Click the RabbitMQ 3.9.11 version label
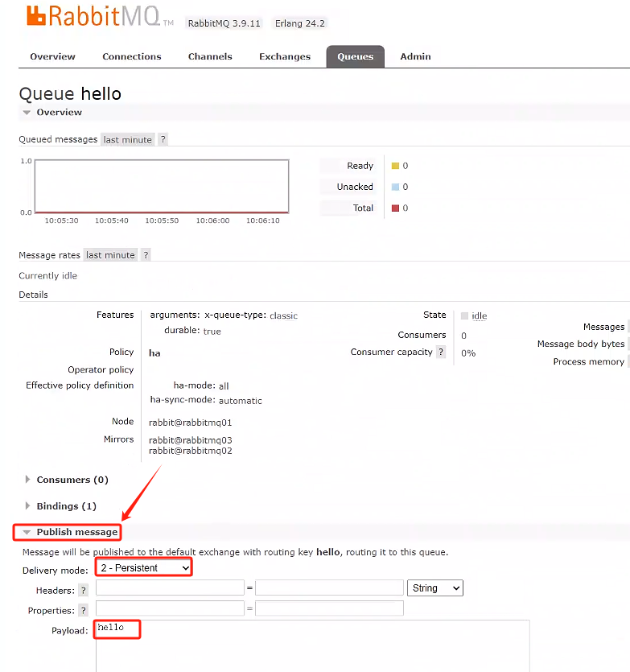Viewport: 630px width, 672px height. (x=224, y=23)
